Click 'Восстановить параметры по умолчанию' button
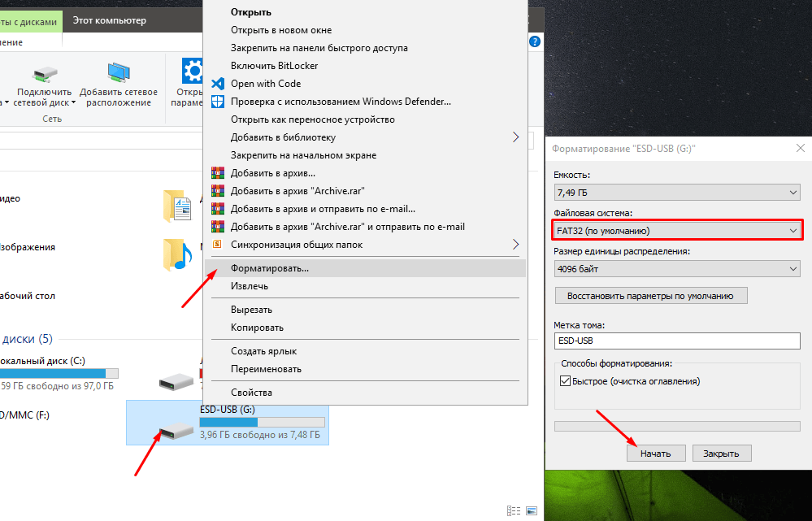This screenshot has width=812, height=521. [650, 296]
